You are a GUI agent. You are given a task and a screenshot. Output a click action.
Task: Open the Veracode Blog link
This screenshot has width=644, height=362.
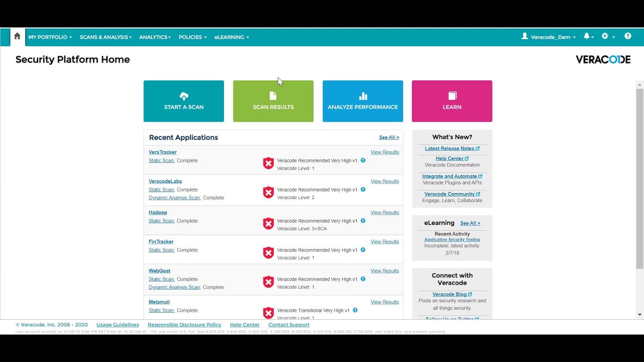click(x=452, y=295)
